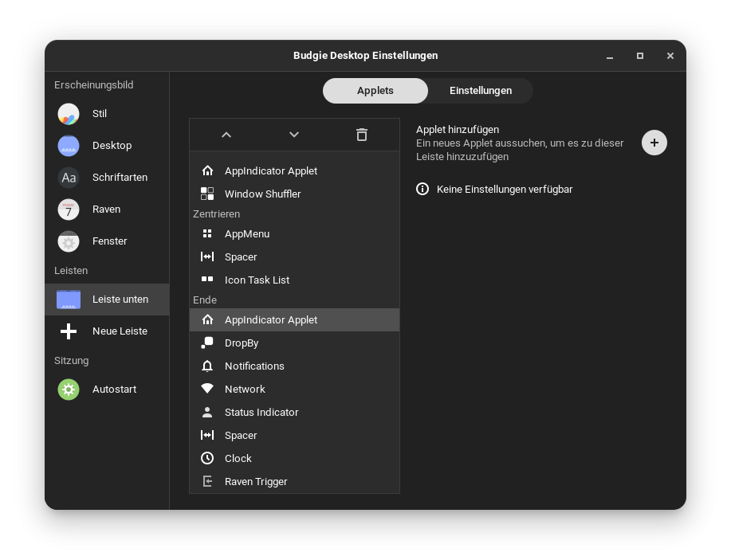The height and width of the screenshot is (560, 731).
Task: Select Network applet row
Action: click(294, 389)
